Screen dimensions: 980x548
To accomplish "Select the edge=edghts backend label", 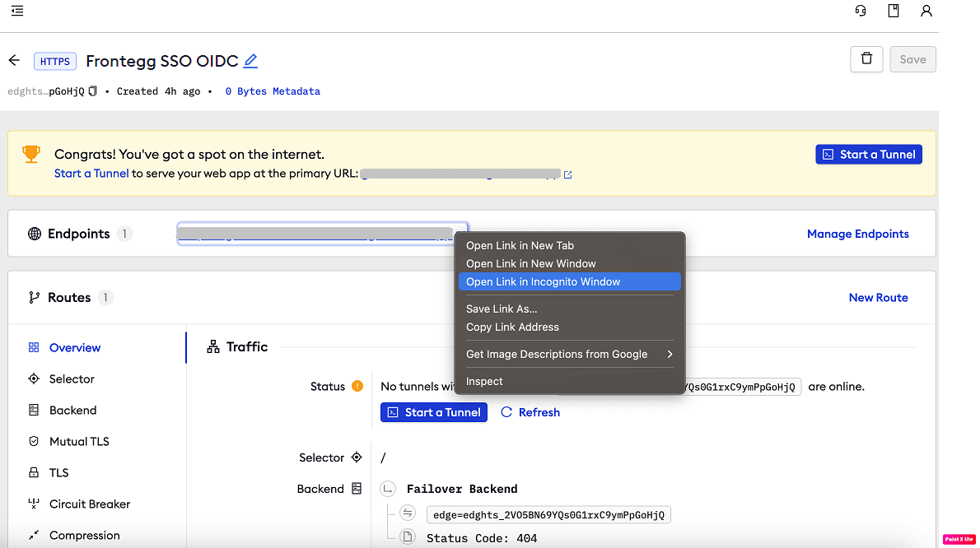I will click(548, 515).
